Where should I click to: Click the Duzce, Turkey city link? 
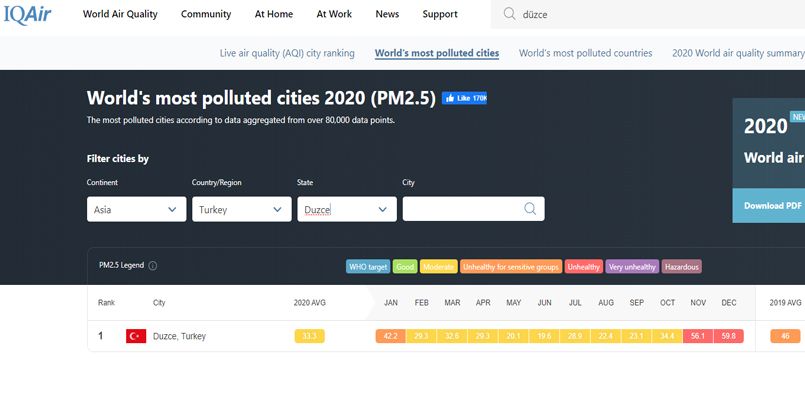coord(179,336)
